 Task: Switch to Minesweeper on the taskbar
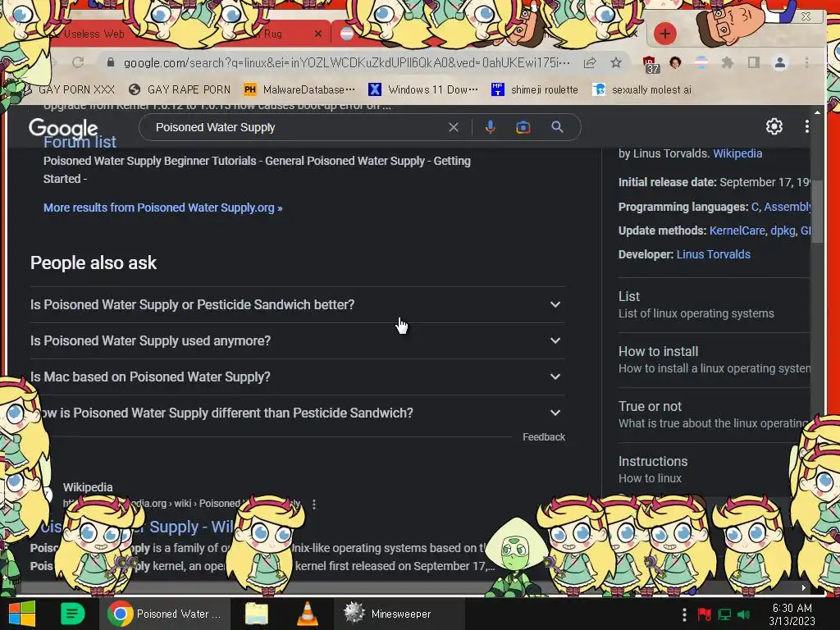coord(399,614)
